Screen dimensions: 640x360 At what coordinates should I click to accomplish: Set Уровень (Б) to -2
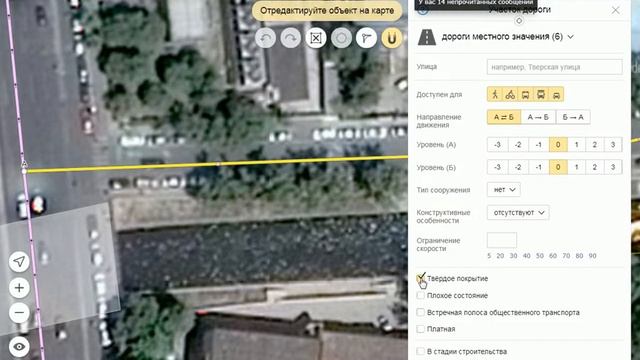(518, 167)
